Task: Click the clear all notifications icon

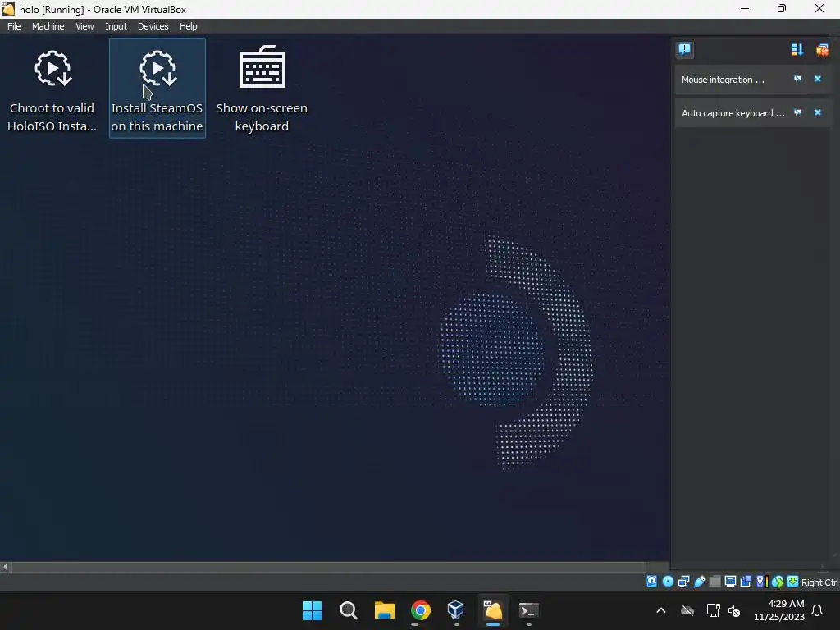Action: click(822, 50)
